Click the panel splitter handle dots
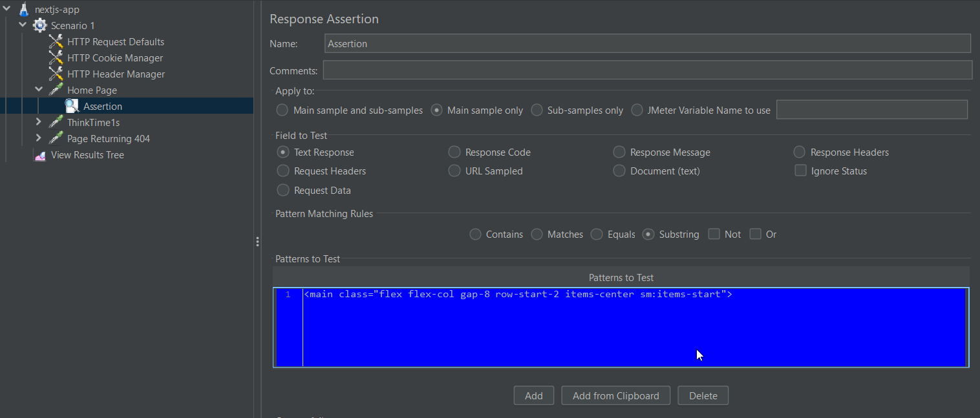Image resolution: width=980 pixels, height=418 pixels. click(x=257, y=242)
